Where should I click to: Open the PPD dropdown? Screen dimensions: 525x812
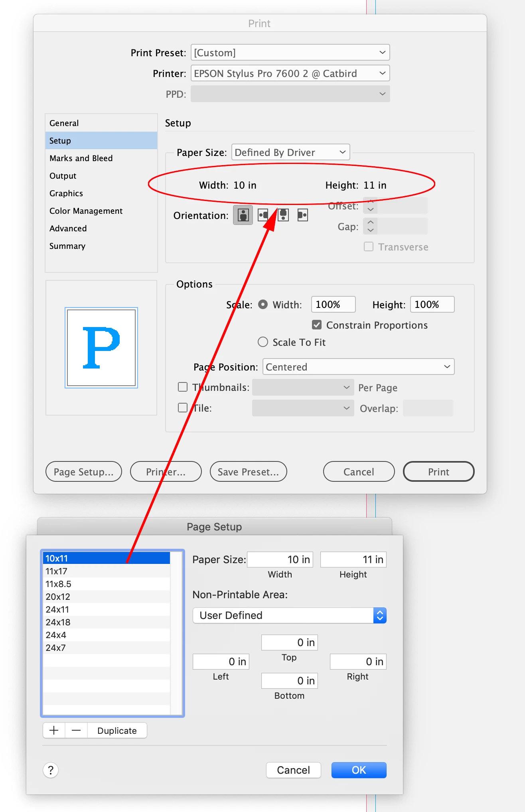[x=290, y=94]
